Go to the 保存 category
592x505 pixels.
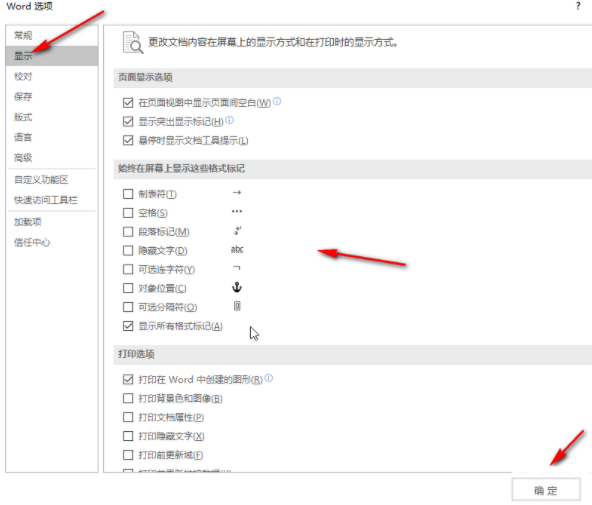(52, 97)
